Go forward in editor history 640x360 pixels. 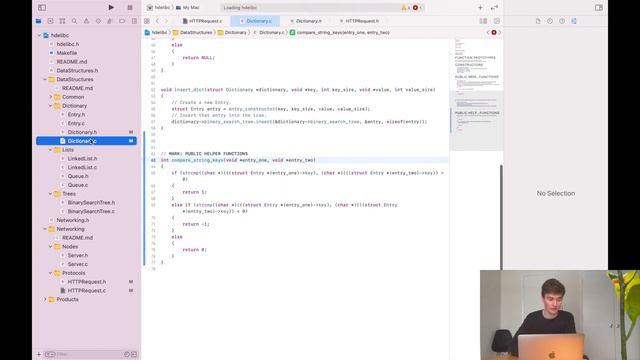(167, 21)
